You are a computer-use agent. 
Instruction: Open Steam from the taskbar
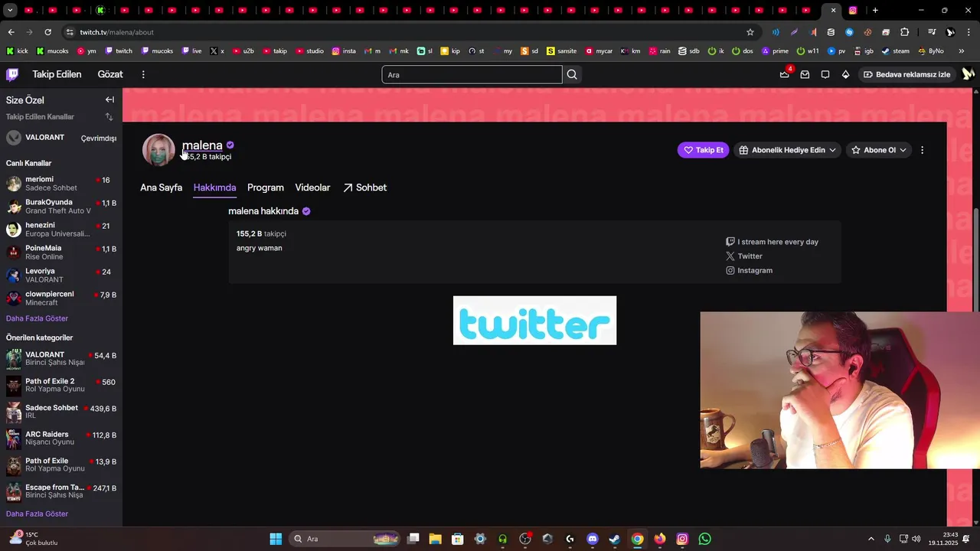[615, 539]
